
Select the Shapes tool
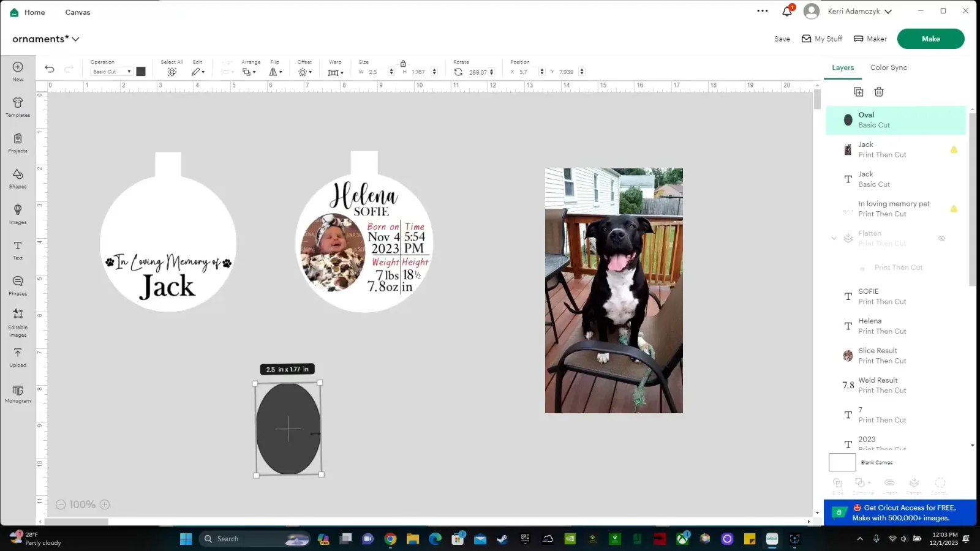click(x=18, y=178)
